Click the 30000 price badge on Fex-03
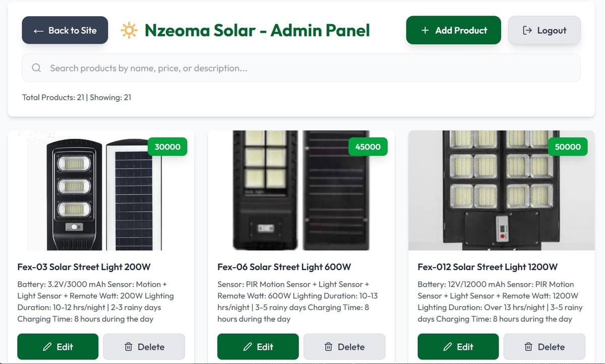This screenshot has height=364, width=605. tap(167, 147)
